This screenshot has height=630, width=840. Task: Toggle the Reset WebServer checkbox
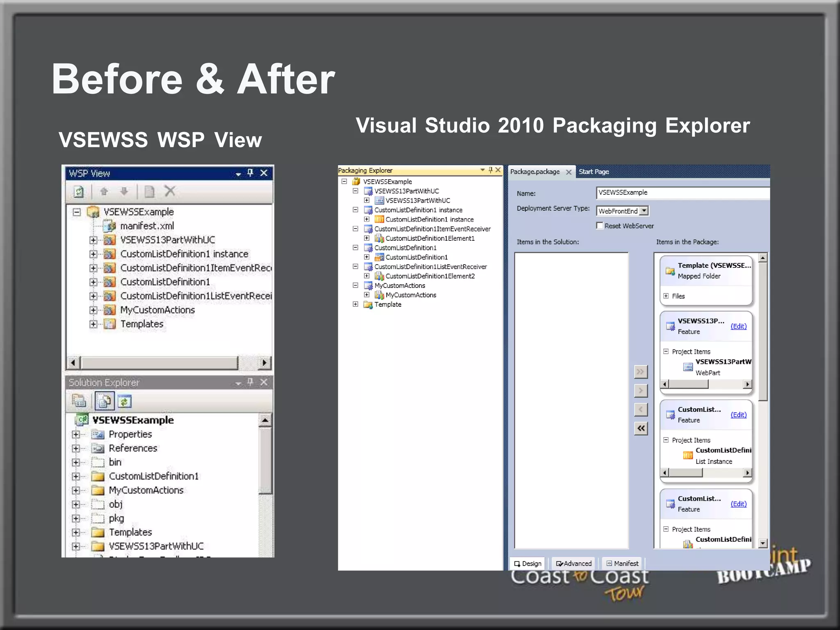(x=600, y=226)
